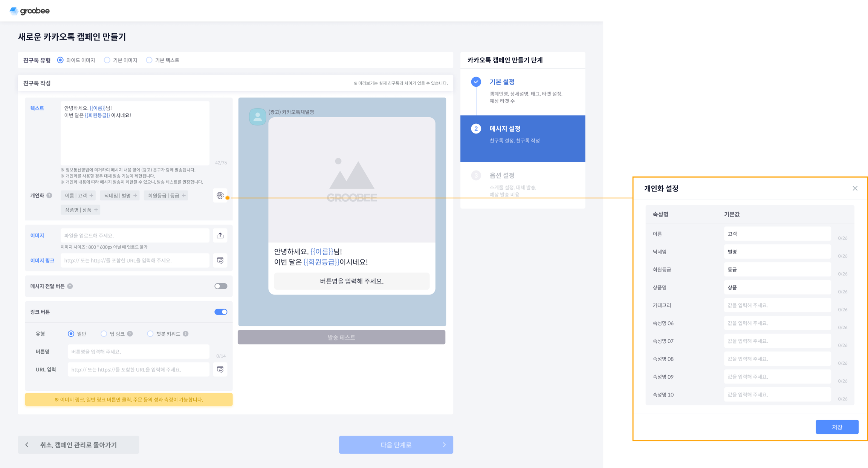Click 카테고리 default value input field
Image resolution: width=868 pixels, height=468 pixels.
pyautogui.click(x=777, y=305)
